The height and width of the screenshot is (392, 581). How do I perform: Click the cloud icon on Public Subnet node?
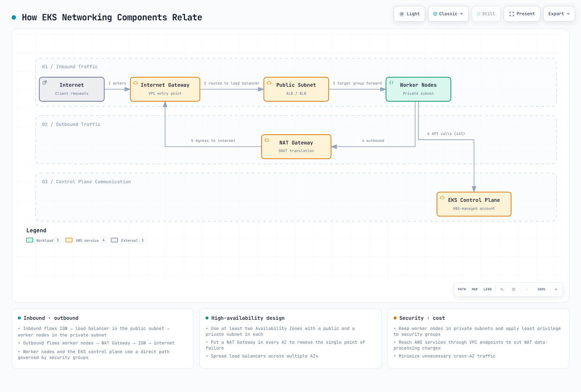point(269,83)
